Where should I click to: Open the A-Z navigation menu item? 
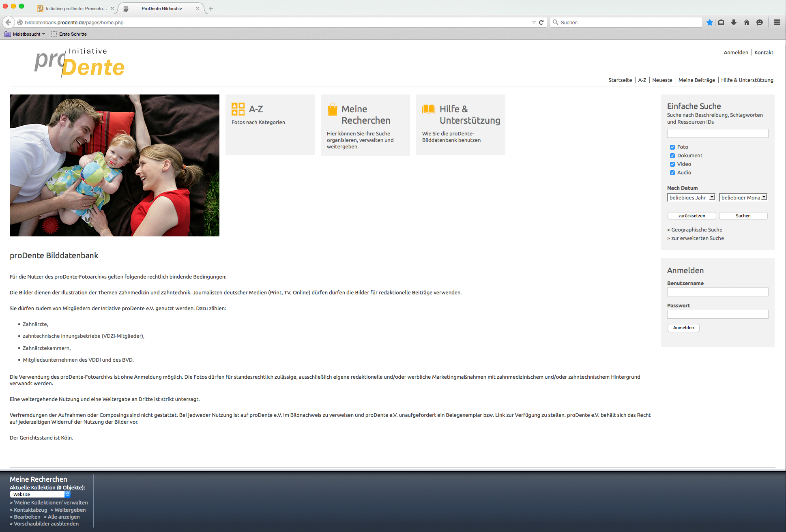click(x=642, y=80)
